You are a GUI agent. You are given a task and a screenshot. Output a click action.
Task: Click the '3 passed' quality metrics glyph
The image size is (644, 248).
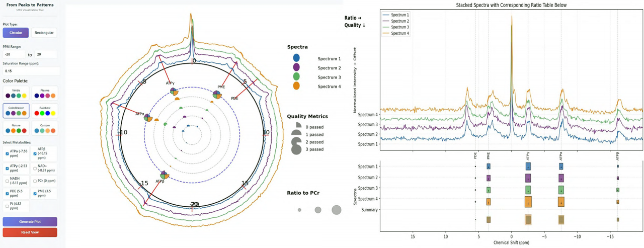296,149
